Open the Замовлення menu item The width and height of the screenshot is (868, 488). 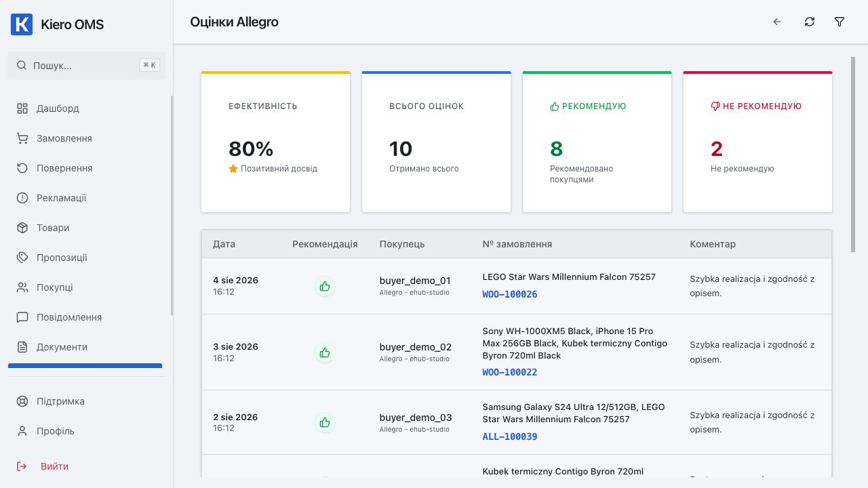tap(87, 138)
